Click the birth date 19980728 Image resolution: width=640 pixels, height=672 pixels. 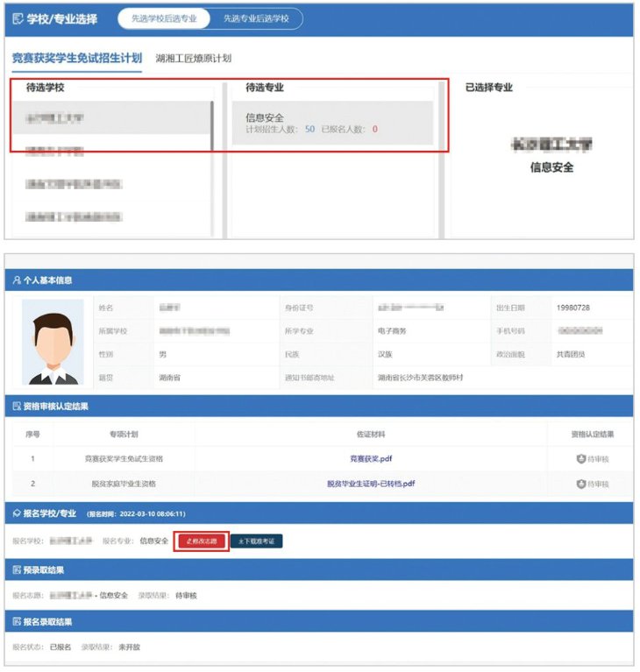573,308
